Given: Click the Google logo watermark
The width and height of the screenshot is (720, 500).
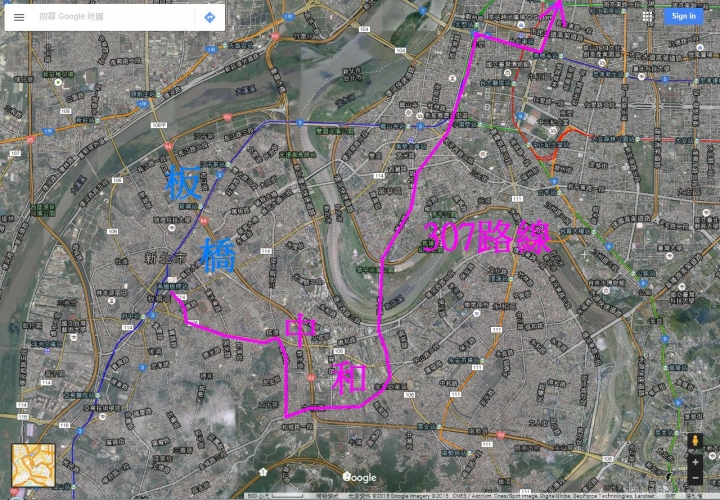Looking at the screenshot, I should tap(360, 478).
